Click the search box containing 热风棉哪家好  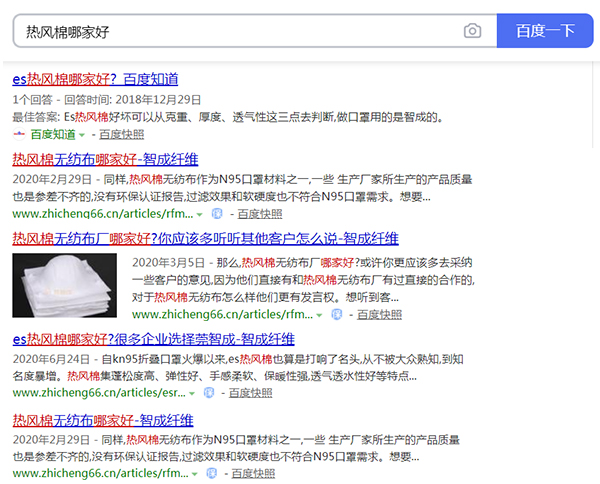click(240, 31)
